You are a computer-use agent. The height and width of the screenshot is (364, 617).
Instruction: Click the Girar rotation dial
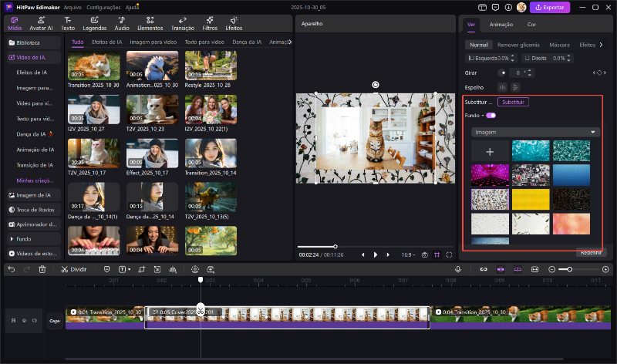tap(502, 72)
